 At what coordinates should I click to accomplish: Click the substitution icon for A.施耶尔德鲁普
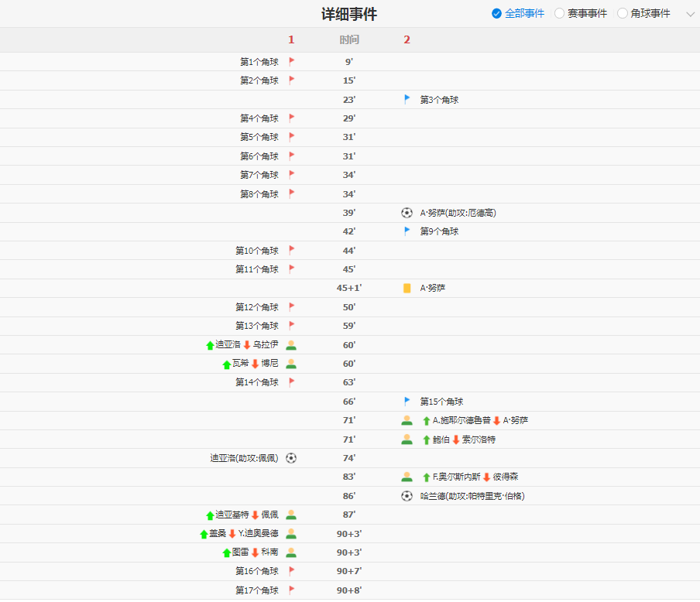click(x=407, y=420)
